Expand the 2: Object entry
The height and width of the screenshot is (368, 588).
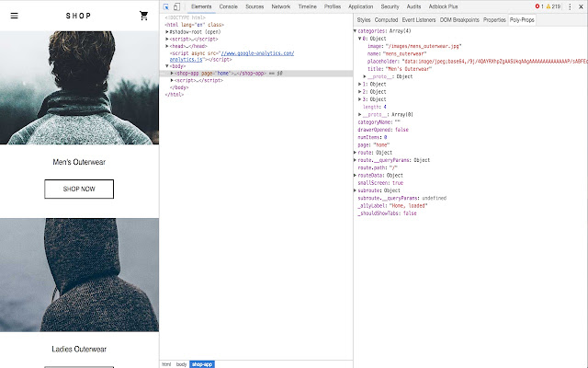[359, 92]
